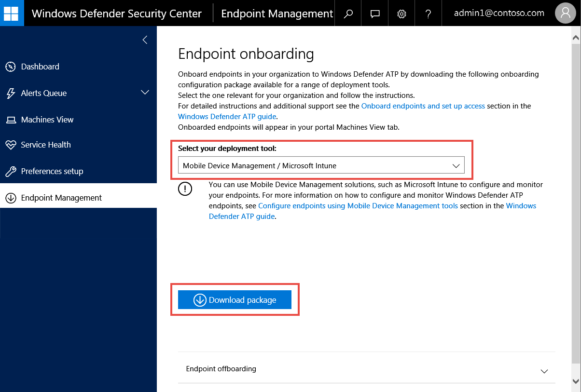Open settings via the gear icon
The image size is (581, 392).
click(x=401, y=14)
